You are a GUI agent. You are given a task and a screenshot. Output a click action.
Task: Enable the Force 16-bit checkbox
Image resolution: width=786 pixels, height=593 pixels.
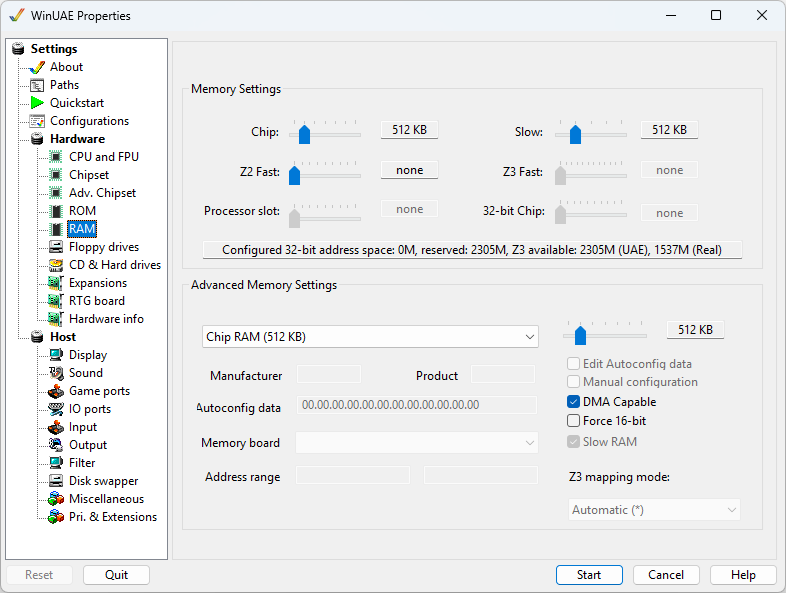coord(573,421)
